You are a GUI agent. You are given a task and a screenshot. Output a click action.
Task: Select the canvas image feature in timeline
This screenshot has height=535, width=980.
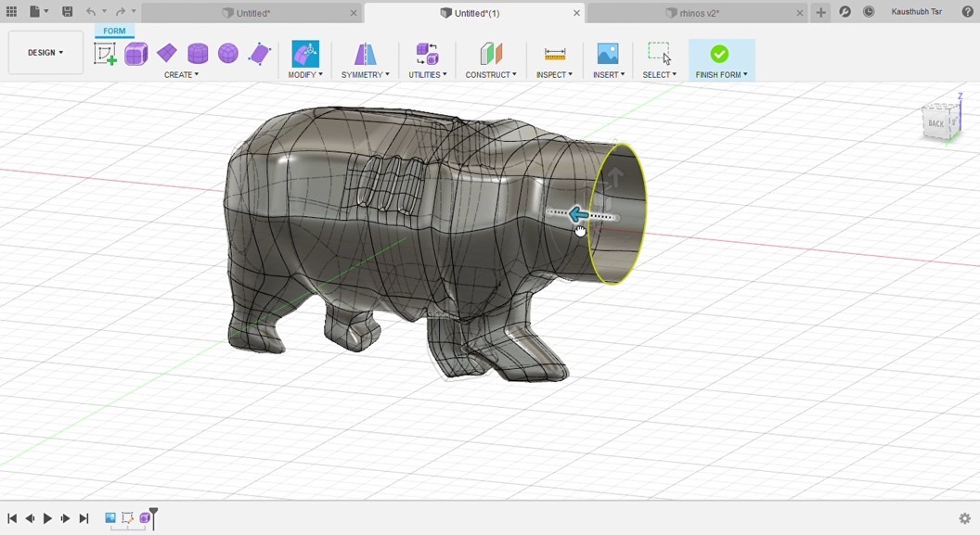click(x=110, y=517)
